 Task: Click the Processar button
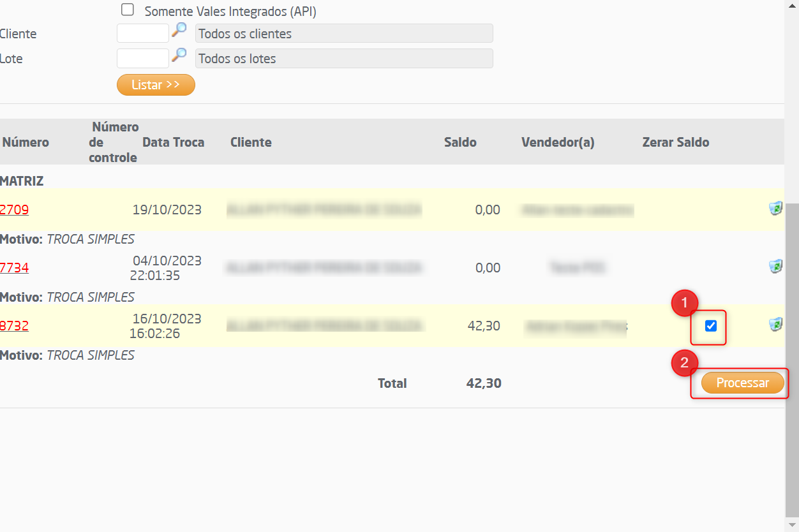[743, 383]
